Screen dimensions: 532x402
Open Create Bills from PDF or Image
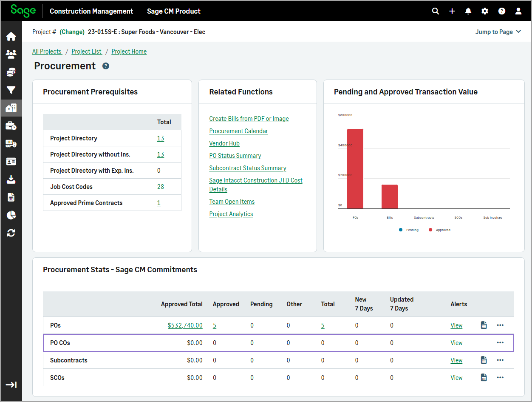pyautogui.click(x=249, y=119)
